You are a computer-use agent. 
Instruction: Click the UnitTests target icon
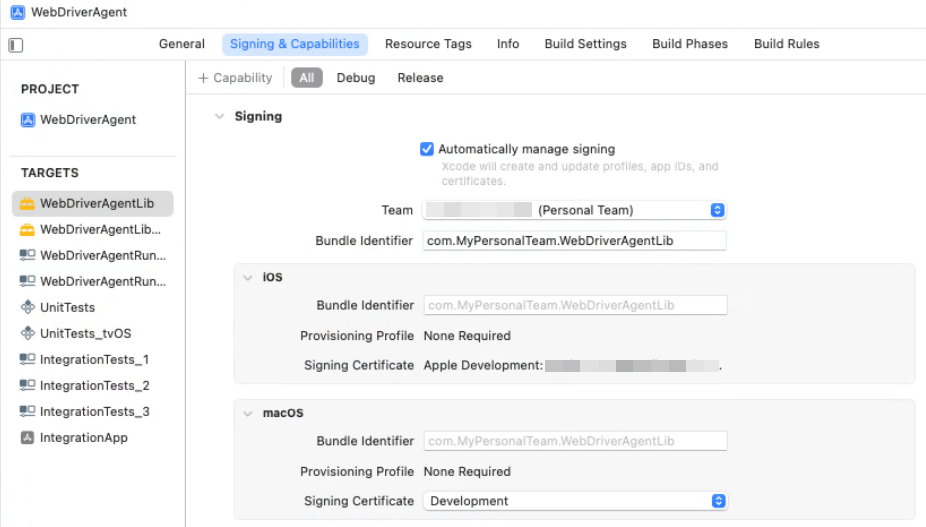coord(28,308)
